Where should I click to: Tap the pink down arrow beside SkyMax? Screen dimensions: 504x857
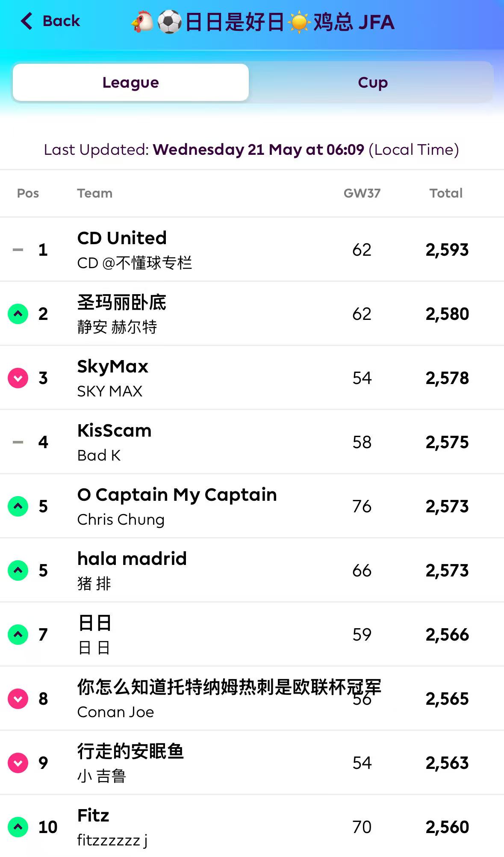click(18, 378)
